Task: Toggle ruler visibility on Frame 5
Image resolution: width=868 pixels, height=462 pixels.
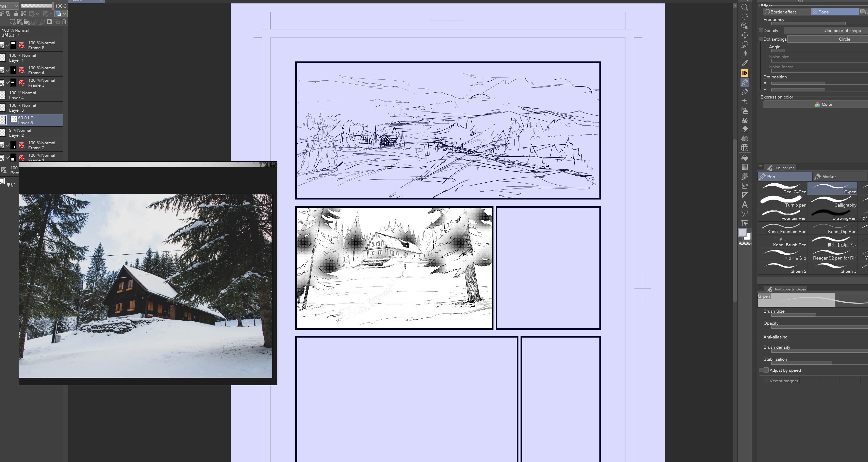Action: click(22, 45)
